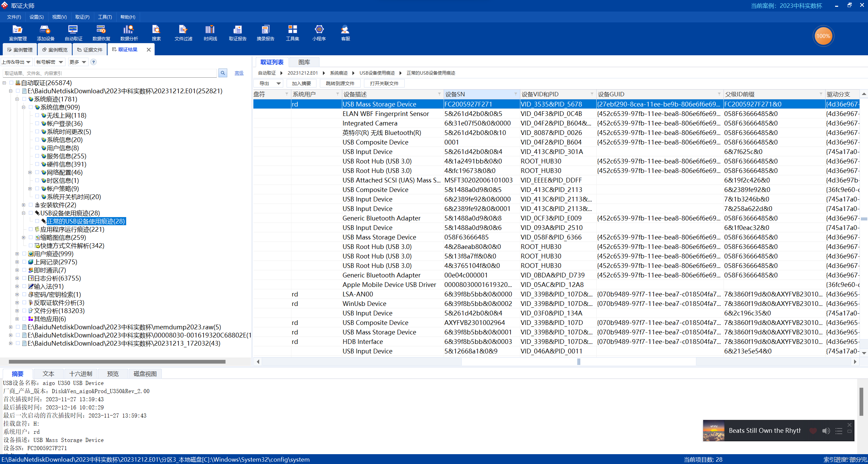Image resolution: width=868 pixels, height=464 pixels.
Task: Click the 跳转到源文件 button
Action: click(x=340, y=83)
